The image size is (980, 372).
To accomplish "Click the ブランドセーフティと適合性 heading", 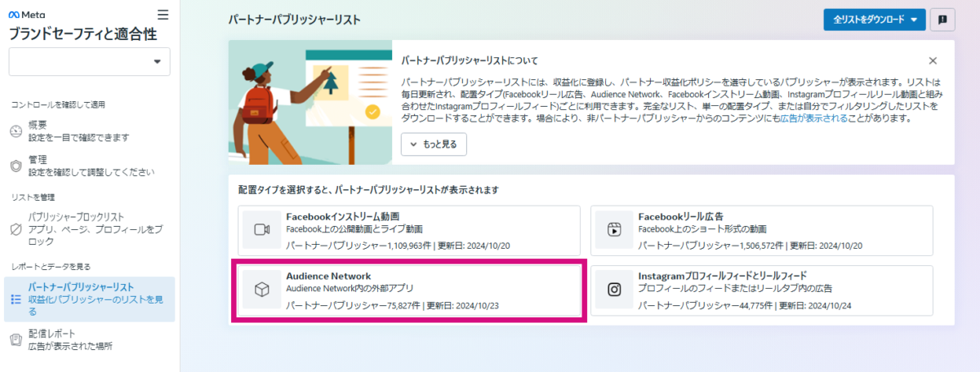I will (x=82, y=34).
